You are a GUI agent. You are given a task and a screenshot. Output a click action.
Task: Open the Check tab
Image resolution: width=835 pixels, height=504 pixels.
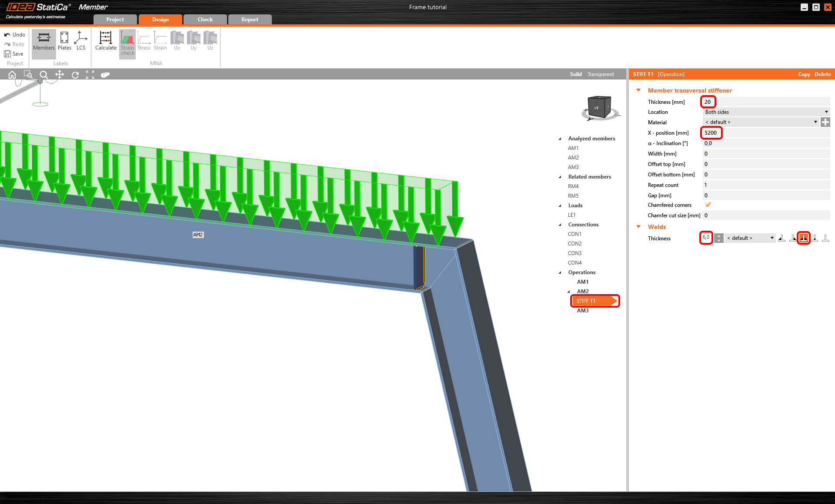[205, 20]
